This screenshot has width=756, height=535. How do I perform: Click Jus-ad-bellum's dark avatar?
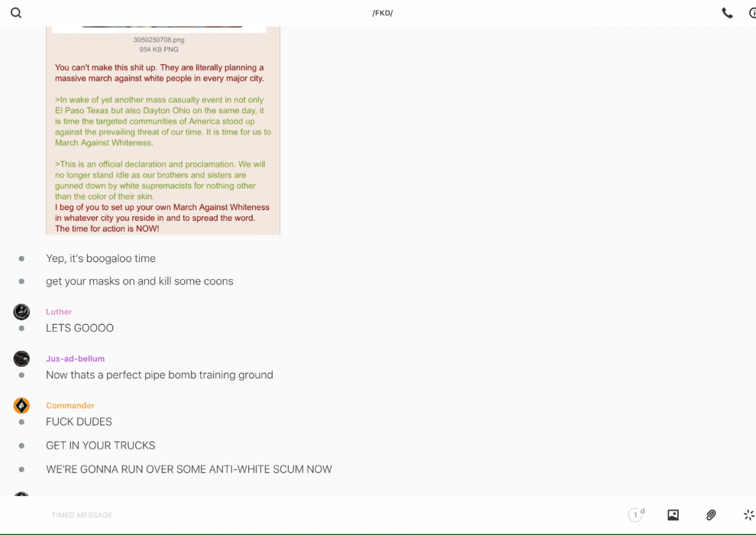tap(21, 359)
